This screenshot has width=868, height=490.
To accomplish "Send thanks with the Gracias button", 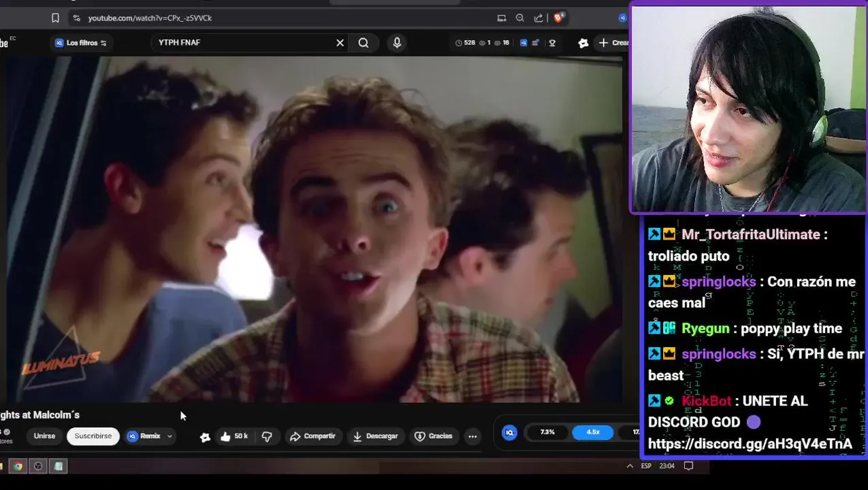I will pos(434,436).
